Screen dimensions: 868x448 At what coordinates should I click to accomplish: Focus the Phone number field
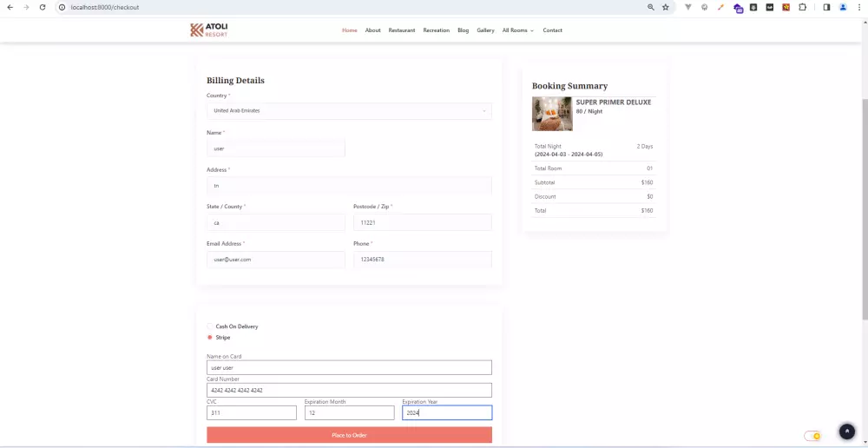point(423,260)
